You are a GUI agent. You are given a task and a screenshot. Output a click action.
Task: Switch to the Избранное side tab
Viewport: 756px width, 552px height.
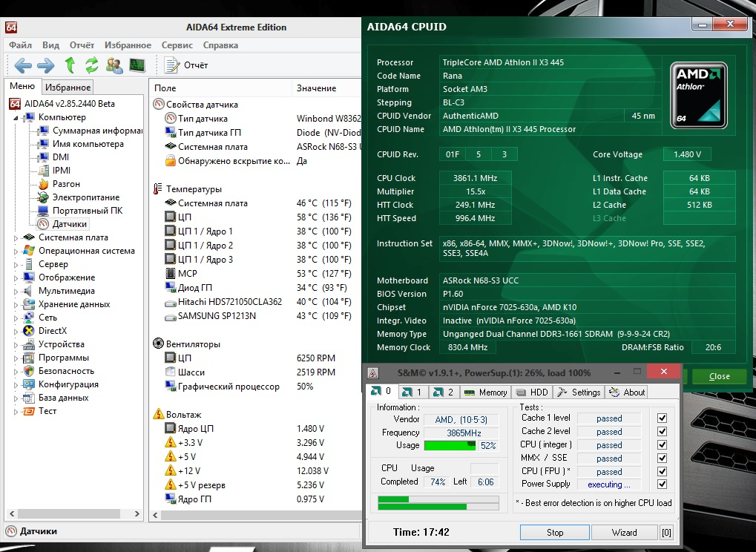pyautogui.click(x=68, y=88)
